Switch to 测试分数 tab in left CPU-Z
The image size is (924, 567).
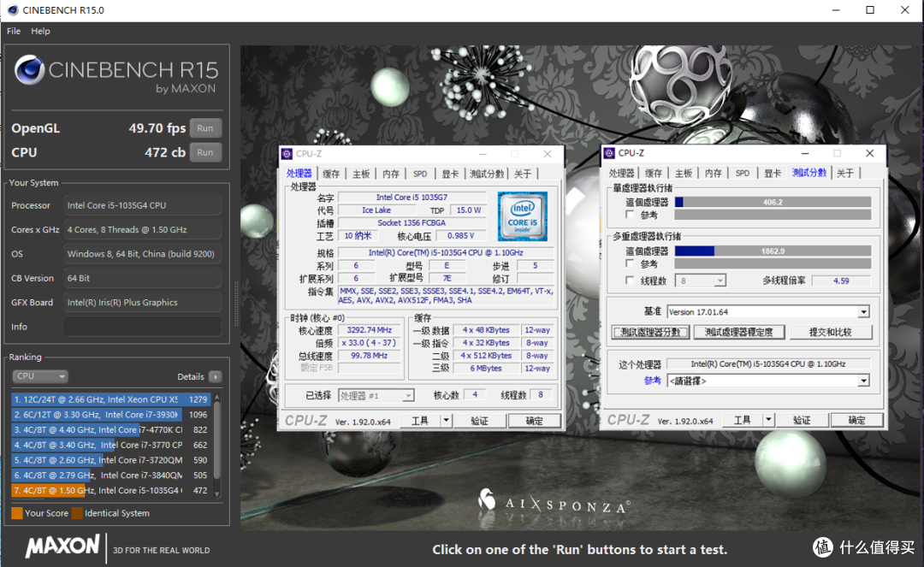[487, 174]
